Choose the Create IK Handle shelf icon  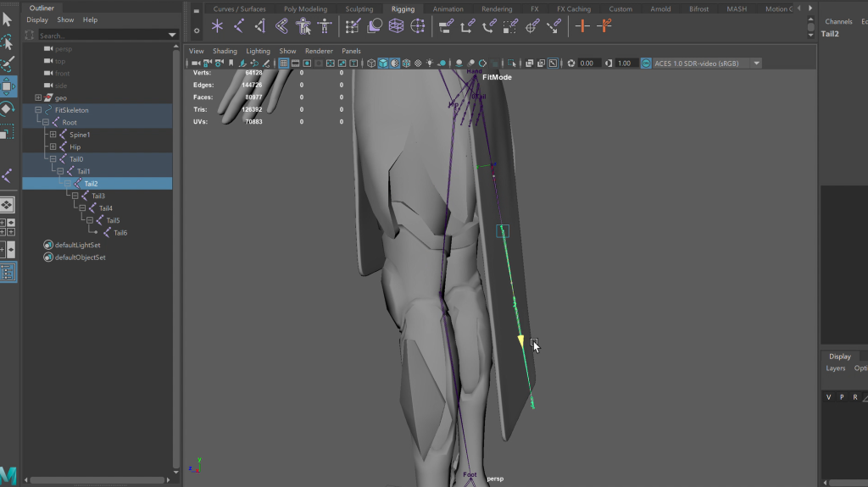pyautogui.click(x=260, y=26)
